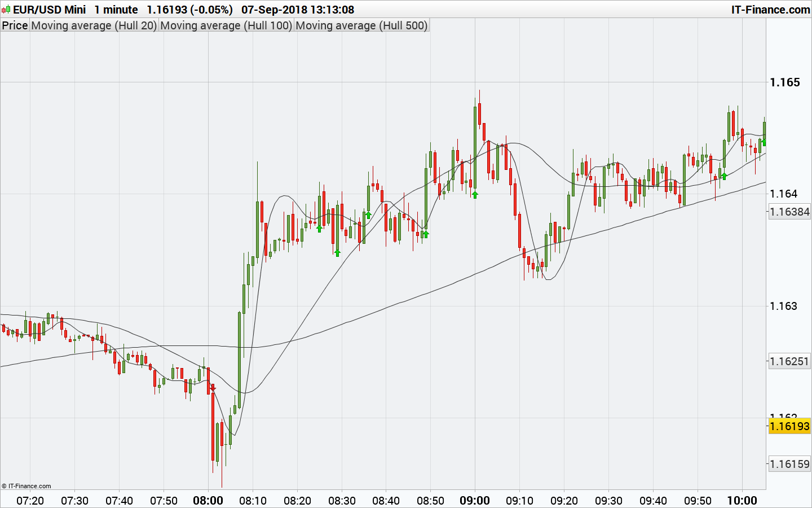The width and height of the screenshot is (812, 508).
Task: Click the bold 10:00 time axis label
Action: [x=742, y=501]
